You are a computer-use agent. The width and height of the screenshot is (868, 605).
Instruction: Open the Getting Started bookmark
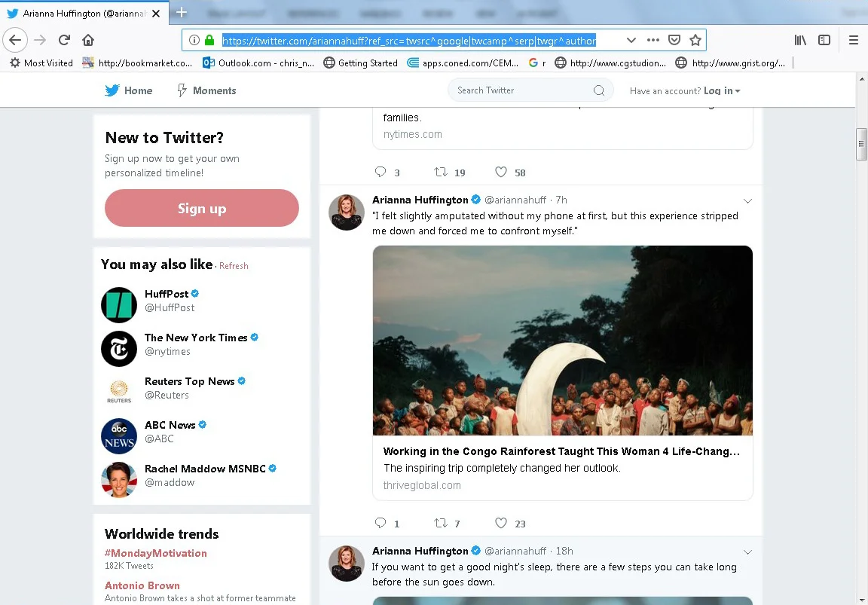(360, 63)
